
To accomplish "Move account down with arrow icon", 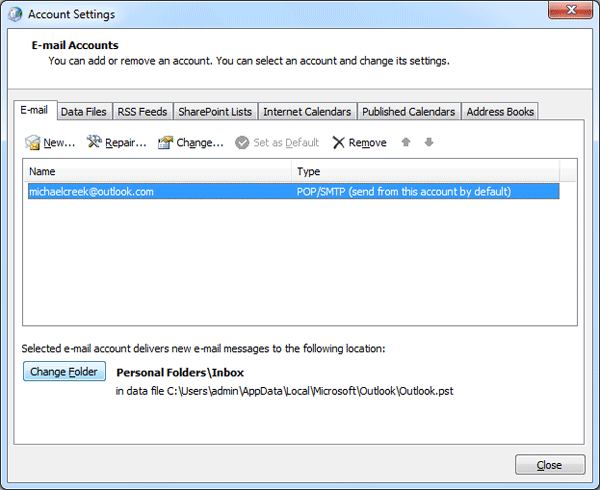I will coord(429,142).
